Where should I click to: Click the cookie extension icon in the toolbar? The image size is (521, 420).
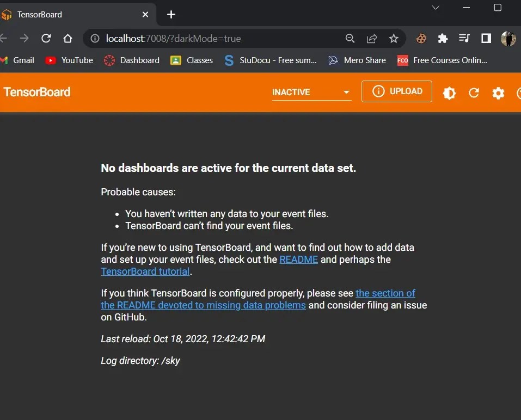click(421, 38)
